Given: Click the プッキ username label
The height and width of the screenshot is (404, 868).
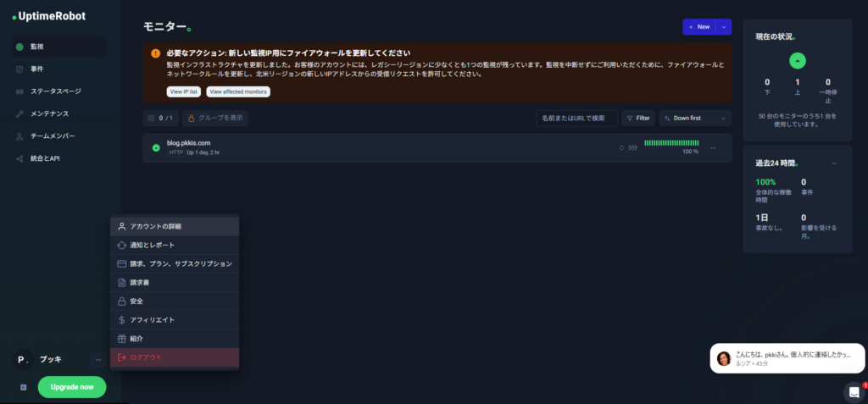Looking at the screenshot, I should 50,360.
